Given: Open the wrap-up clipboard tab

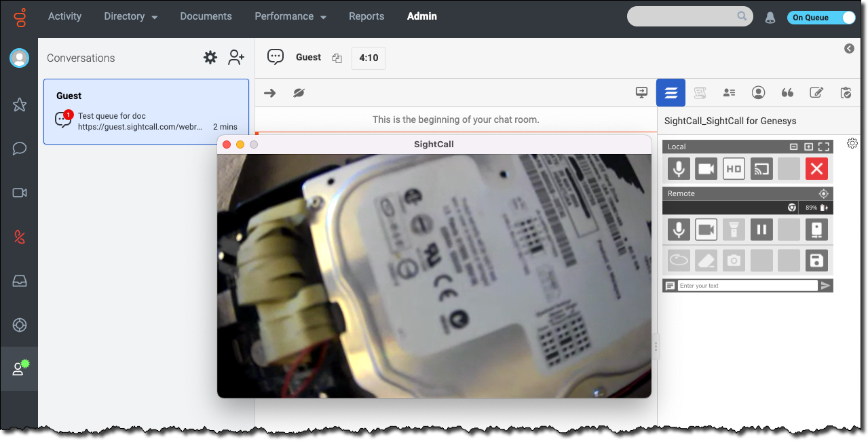Looking at the screenshot, I should 846,93.
